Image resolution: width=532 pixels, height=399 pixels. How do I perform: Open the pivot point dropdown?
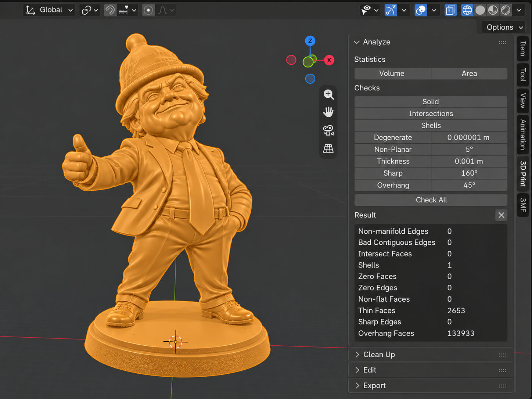tap(90, 10)
